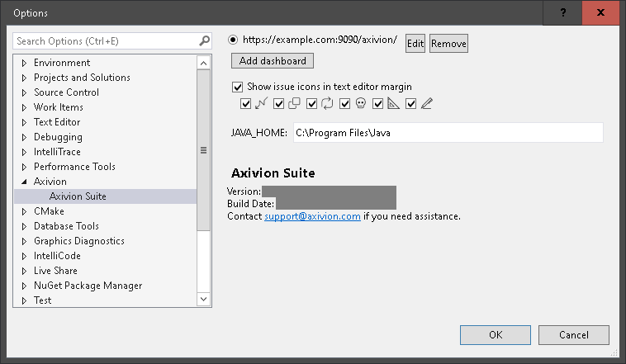The image size is (626, 364).
Task: Click the cycle issue icon
Action: 327,104
